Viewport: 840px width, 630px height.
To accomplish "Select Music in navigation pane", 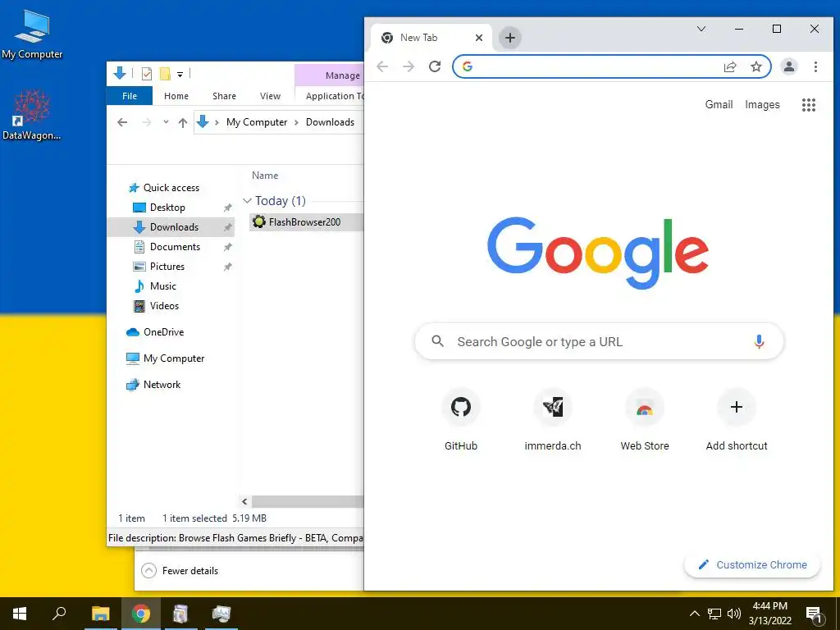I will 163,286.
